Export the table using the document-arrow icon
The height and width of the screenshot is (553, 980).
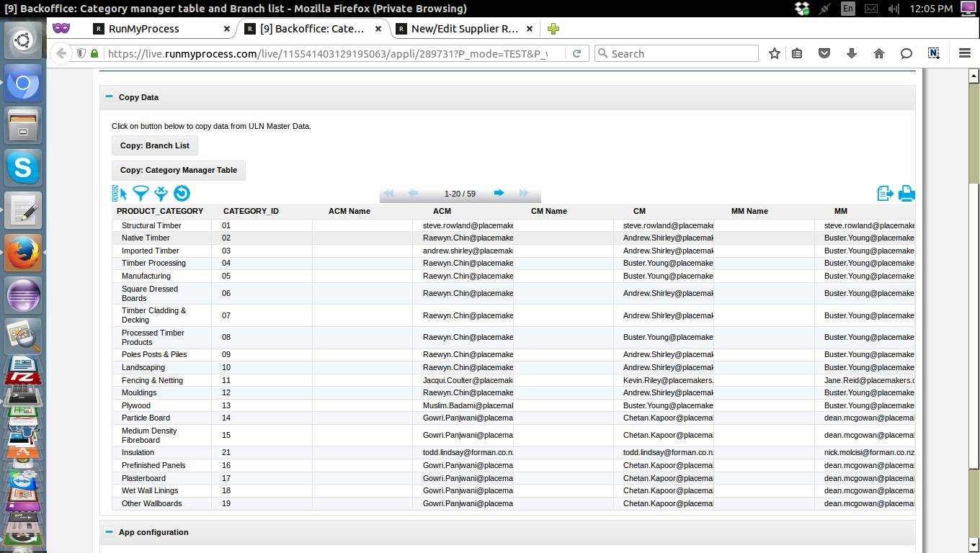(x=885, y=193)
